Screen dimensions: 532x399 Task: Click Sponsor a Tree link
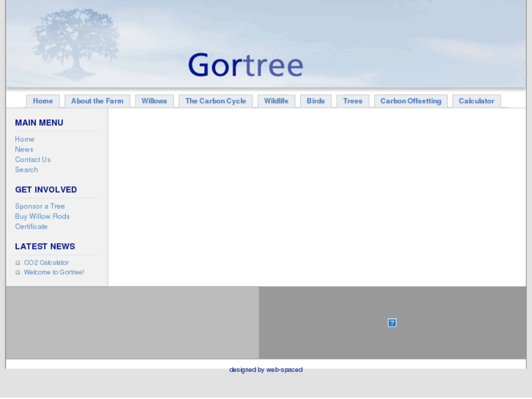pos(40,206)
